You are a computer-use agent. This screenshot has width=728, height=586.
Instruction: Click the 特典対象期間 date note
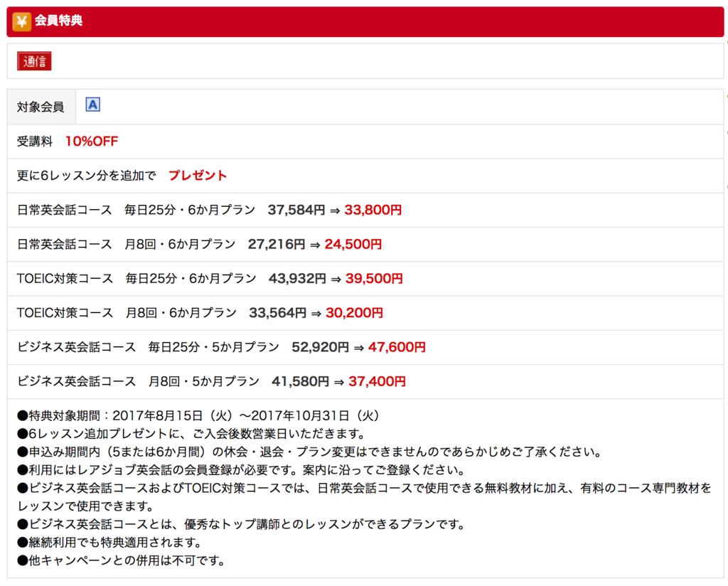199,415
